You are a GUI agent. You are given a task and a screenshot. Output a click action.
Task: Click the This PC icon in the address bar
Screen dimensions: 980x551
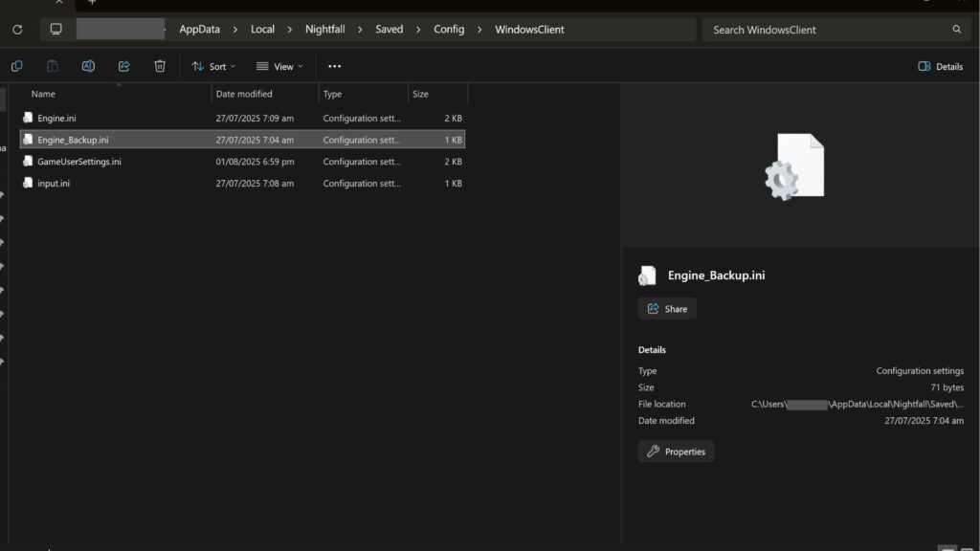pos(56,29)
